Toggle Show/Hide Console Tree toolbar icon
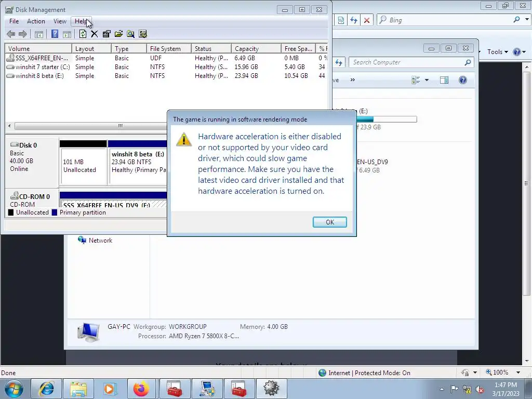 pos(39,34)
